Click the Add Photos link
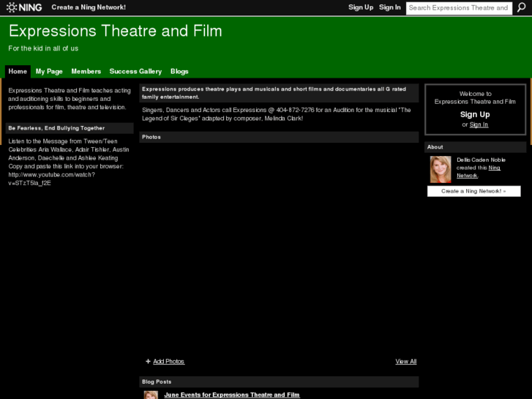Image resolution: width=532 pixels, height=399 pixels. [x=168, y=362]
